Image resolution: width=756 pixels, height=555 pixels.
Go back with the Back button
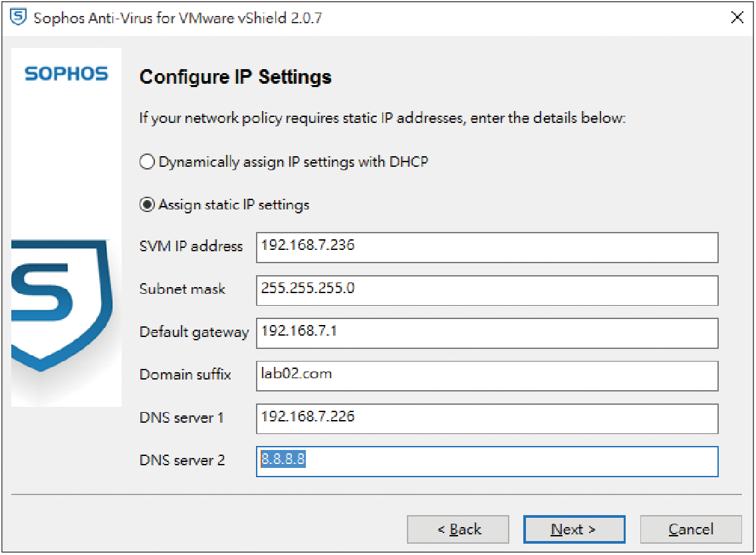click(x=458, y=530)
